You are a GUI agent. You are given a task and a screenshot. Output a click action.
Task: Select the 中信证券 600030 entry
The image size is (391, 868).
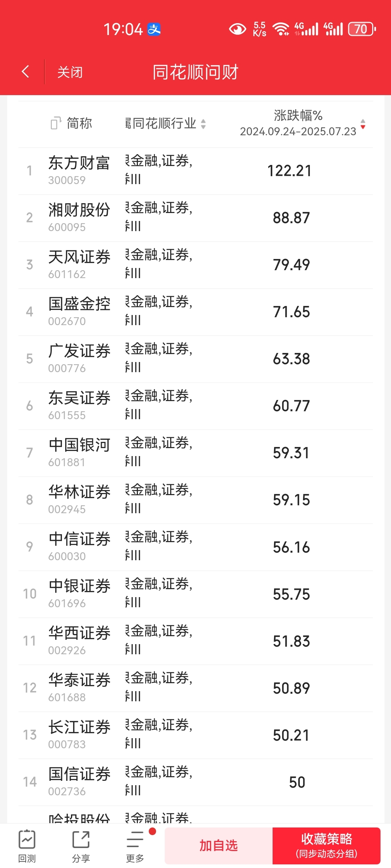195,547
